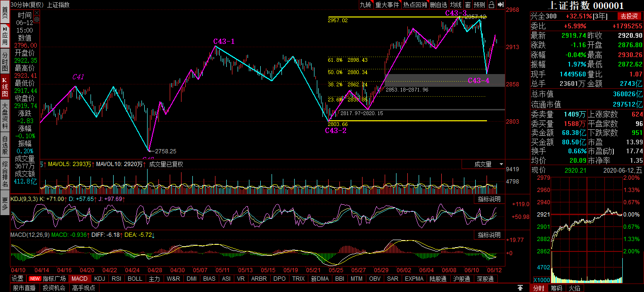Click the C43-1 wave label on the chart
Screen dimensions: 644x292
click(x=224, y=42)
